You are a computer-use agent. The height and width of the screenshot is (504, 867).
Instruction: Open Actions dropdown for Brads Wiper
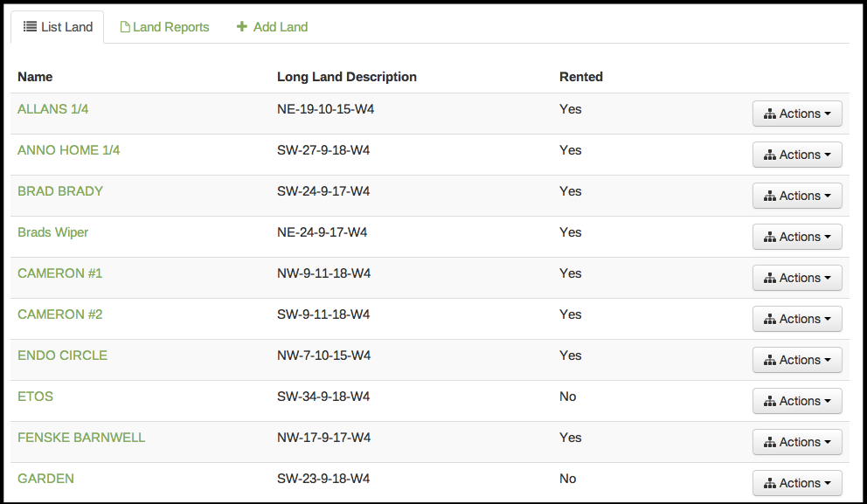pyautogui.click(x=796, y=237)
